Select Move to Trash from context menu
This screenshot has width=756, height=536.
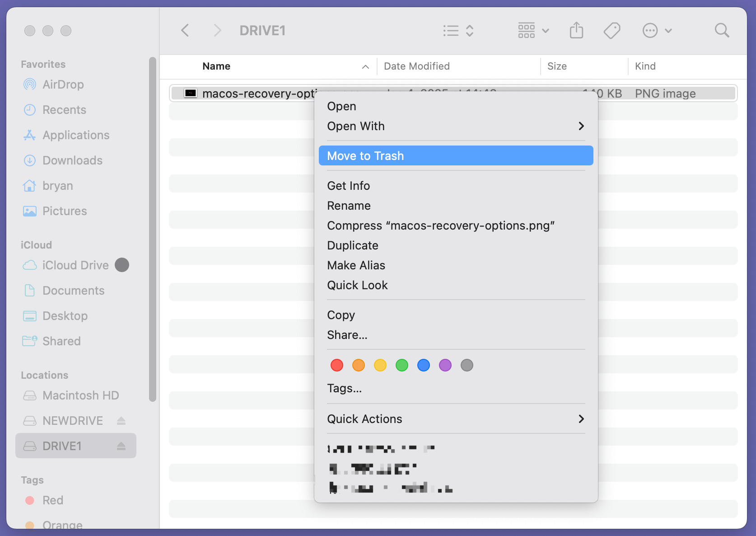click(x=365, y=155)
